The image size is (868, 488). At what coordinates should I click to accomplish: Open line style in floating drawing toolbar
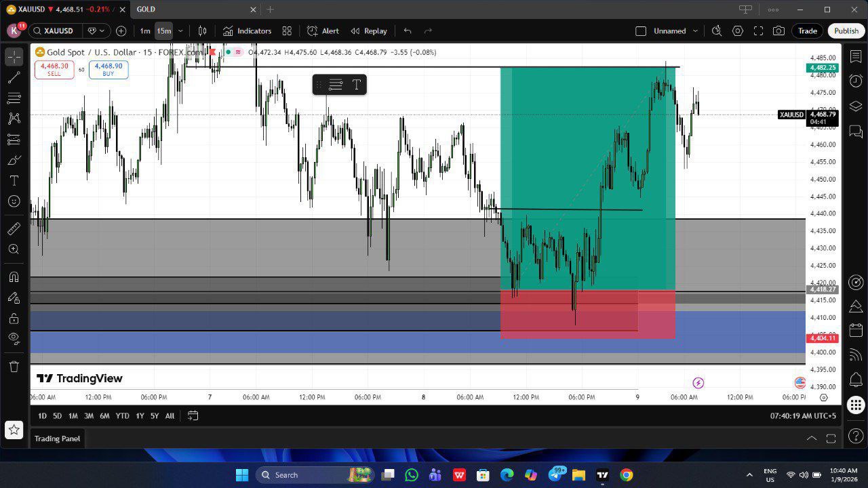click(335, 85)
